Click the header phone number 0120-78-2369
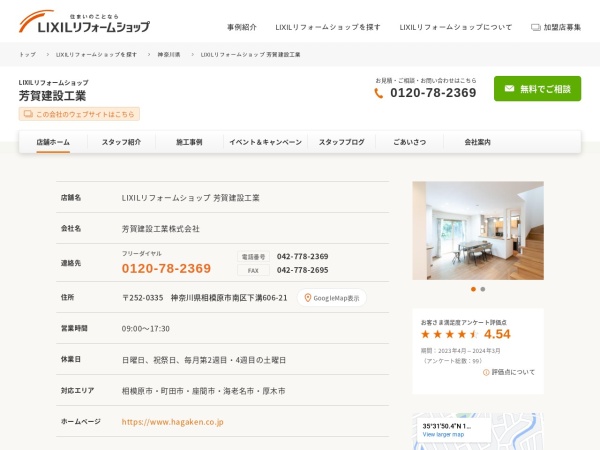 coord(433,93)
